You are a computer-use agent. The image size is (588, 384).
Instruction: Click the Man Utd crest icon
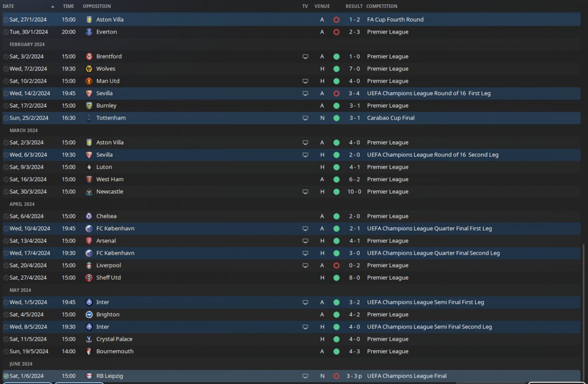point(89,81)
